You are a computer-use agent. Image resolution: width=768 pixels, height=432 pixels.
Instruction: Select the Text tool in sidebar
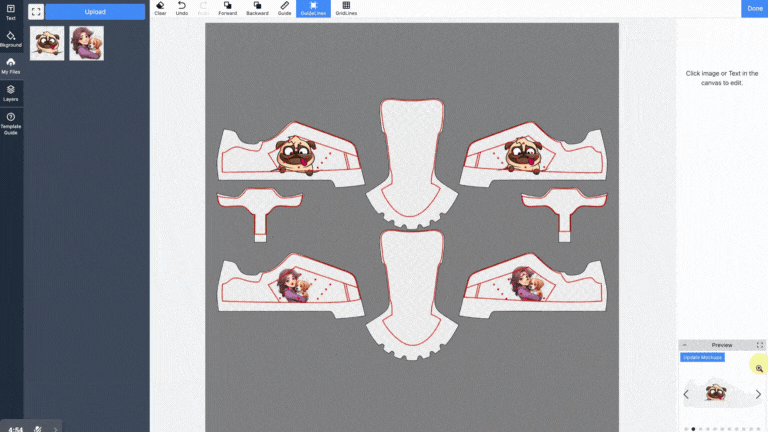(x=11, y=12)
